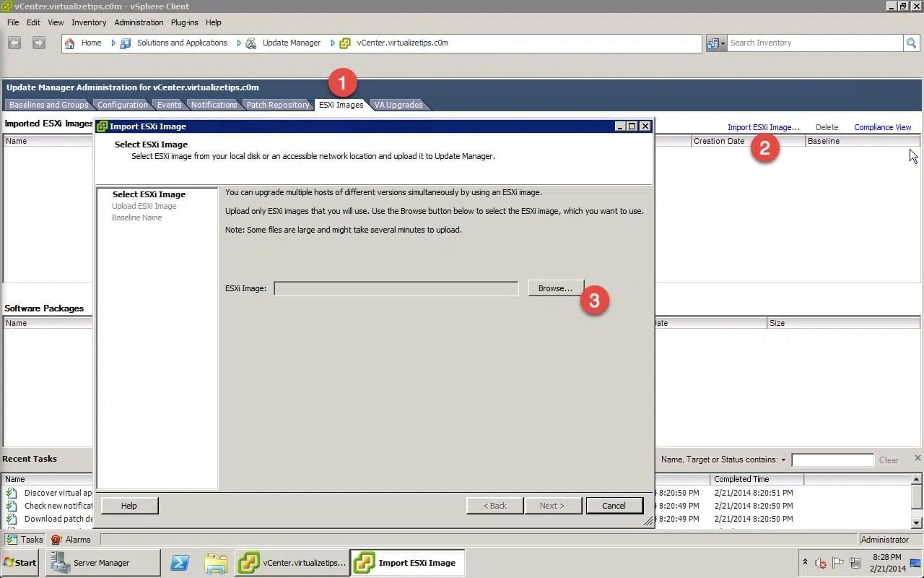
Task: Open the File menu
Action: pyautogui.click(x=13, y=22)
